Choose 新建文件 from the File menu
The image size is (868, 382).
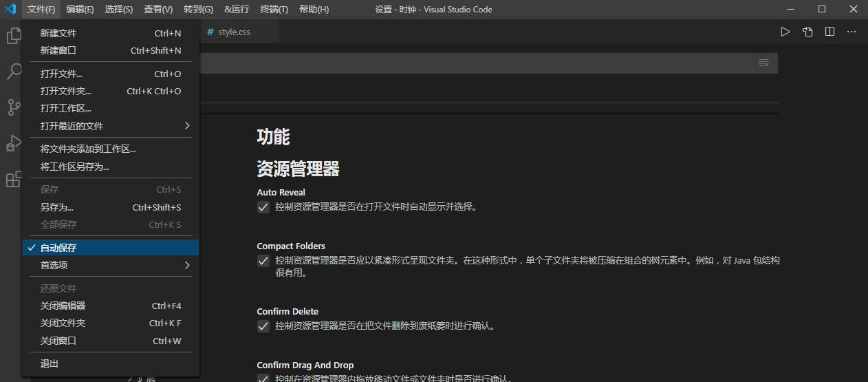pyautogui.click(x=110, y=33)
